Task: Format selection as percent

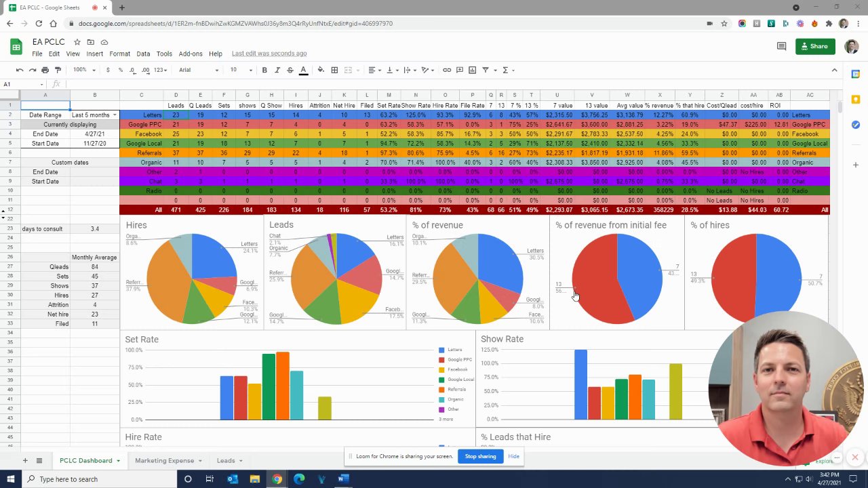Action: pos(120,70)
